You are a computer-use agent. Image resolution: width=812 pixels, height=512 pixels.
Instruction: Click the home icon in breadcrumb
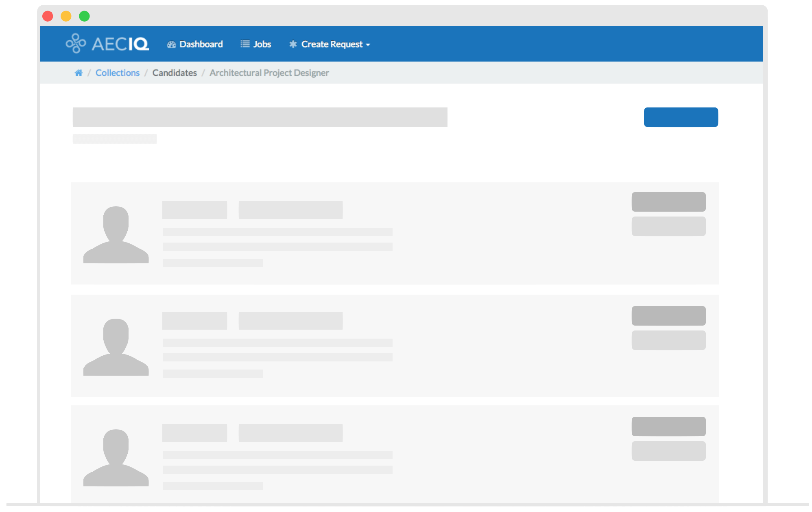(79, 73)
